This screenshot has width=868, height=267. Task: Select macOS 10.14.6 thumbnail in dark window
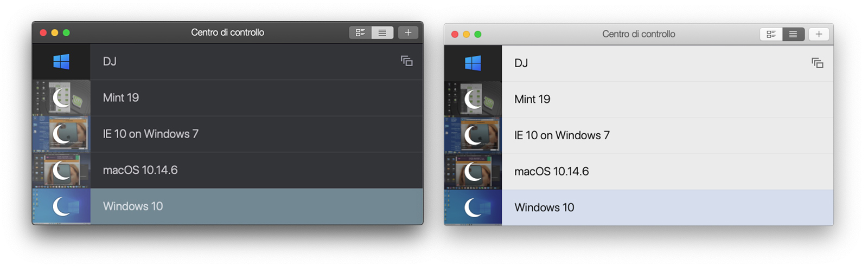click(x=61, y=171)
